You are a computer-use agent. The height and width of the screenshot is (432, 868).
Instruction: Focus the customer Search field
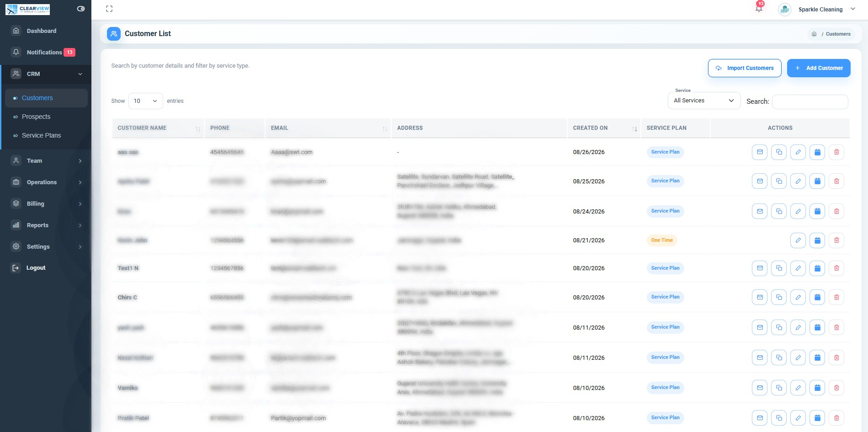[810, 101]
